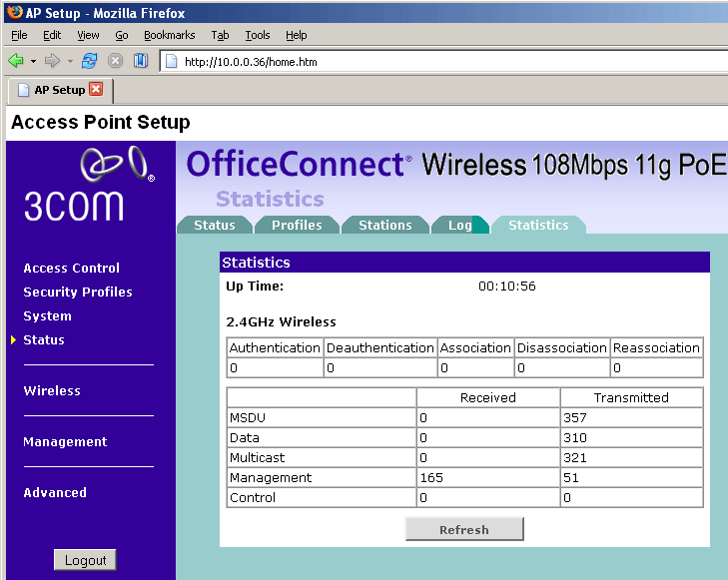Click the Deauthentication column header
728x580 pixels.
(x=380, y=348)
